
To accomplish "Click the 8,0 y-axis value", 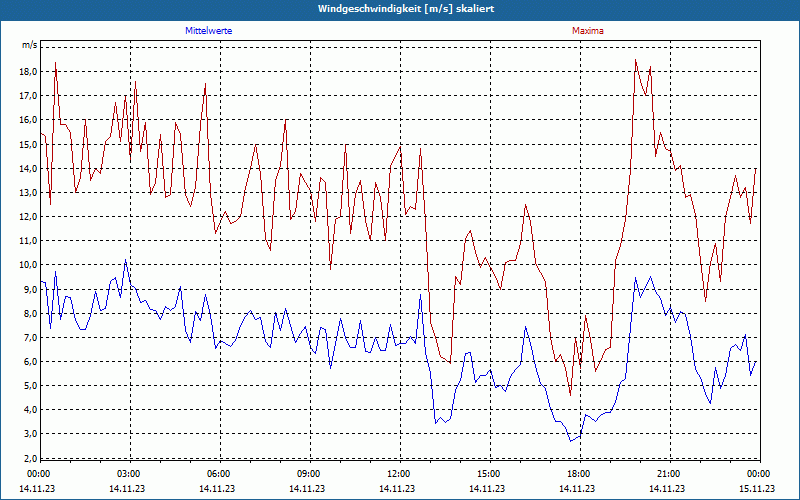I will coord(31,313).
